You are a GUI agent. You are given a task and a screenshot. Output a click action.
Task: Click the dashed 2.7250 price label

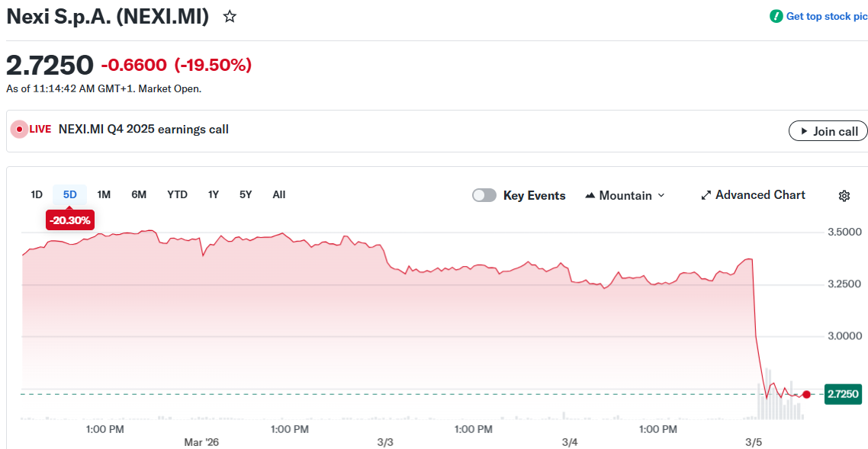[x=843, y=394]
